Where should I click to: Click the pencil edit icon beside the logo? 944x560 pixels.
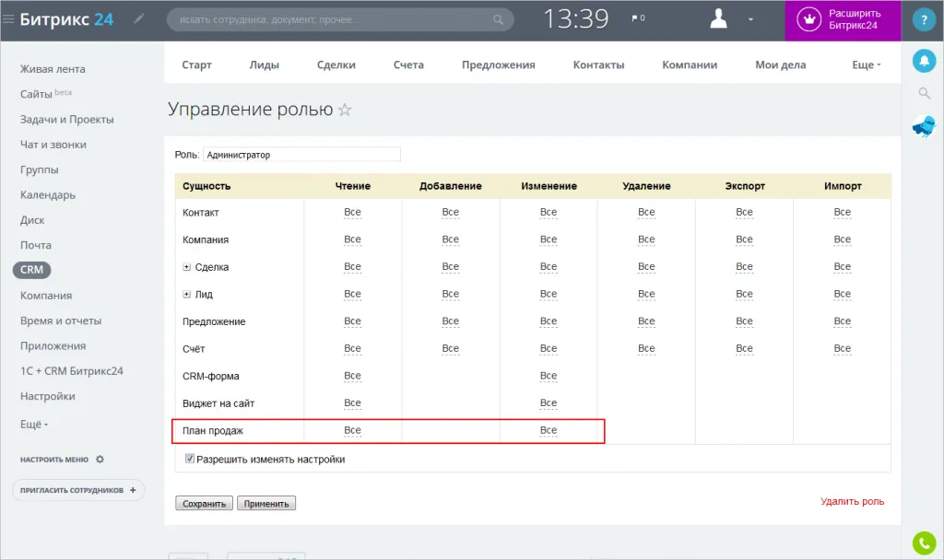[139, 18]
